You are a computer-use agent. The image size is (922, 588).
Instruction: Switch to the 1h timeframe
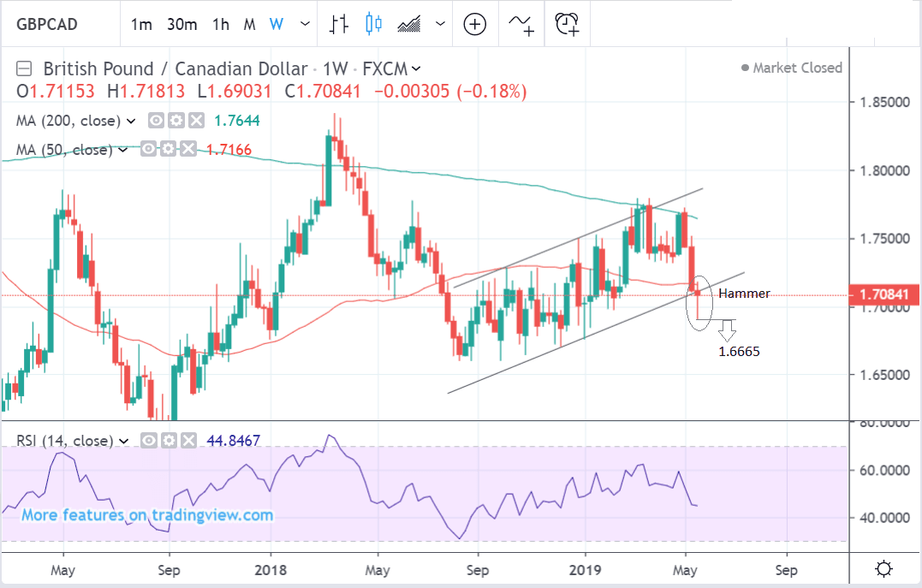(221, 24)
